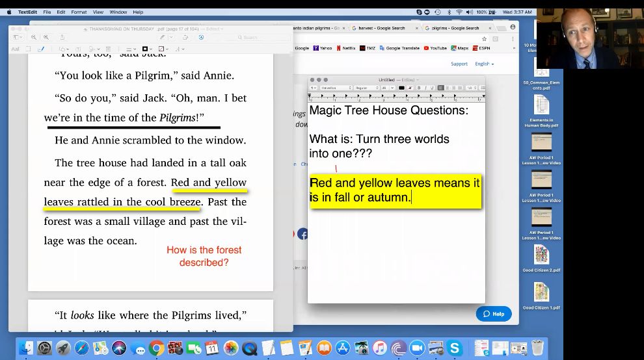
Task: Click the Share icon in Preview toolbar
Action: point(62,37)
